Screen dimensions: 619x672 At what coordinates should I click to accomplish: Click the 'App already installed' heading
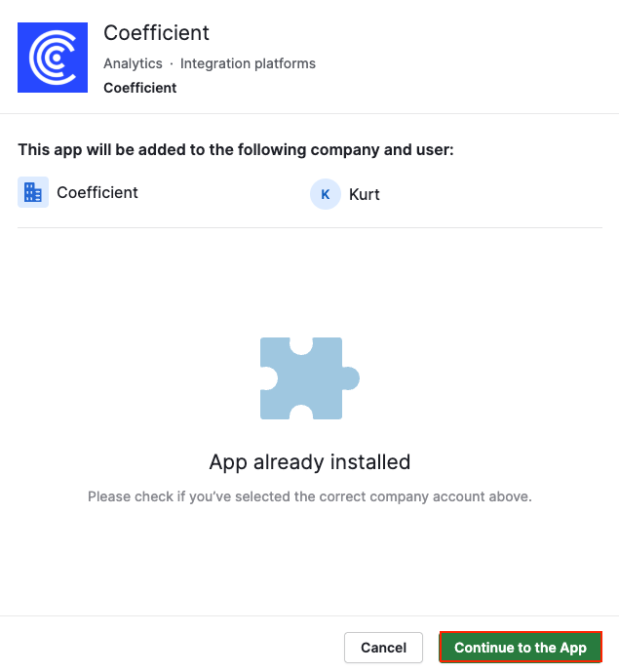click(x=310, y=461)
